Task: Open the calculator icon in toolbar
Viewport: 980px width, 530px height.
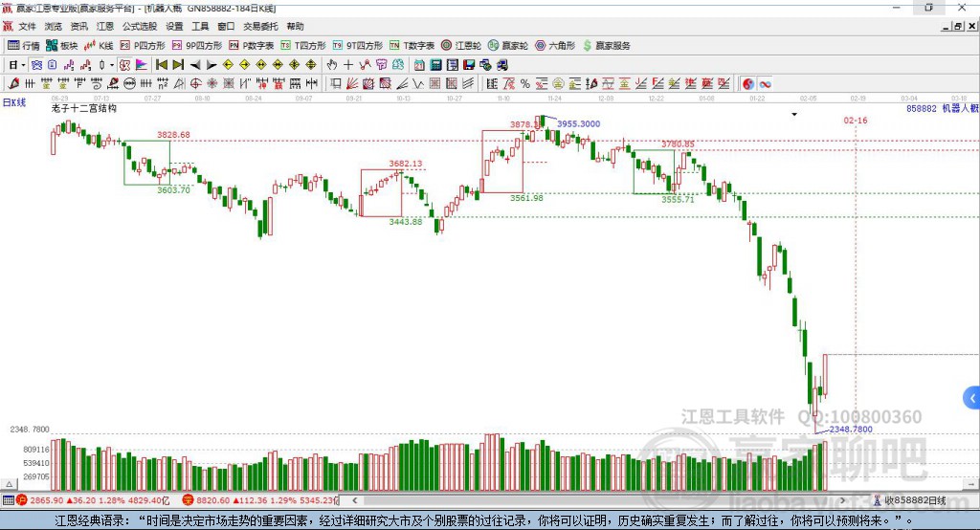Action: click(435, 65)
